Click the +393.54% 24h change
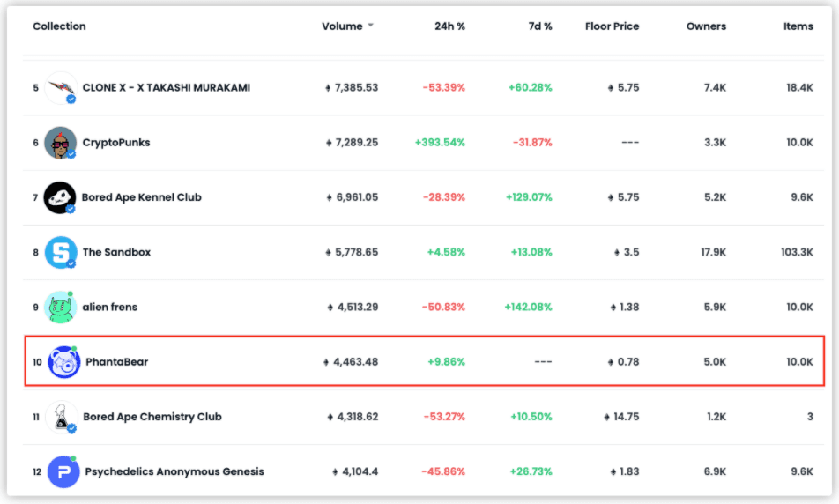Screen dimensions: 839x504 (x=440, y=143)
